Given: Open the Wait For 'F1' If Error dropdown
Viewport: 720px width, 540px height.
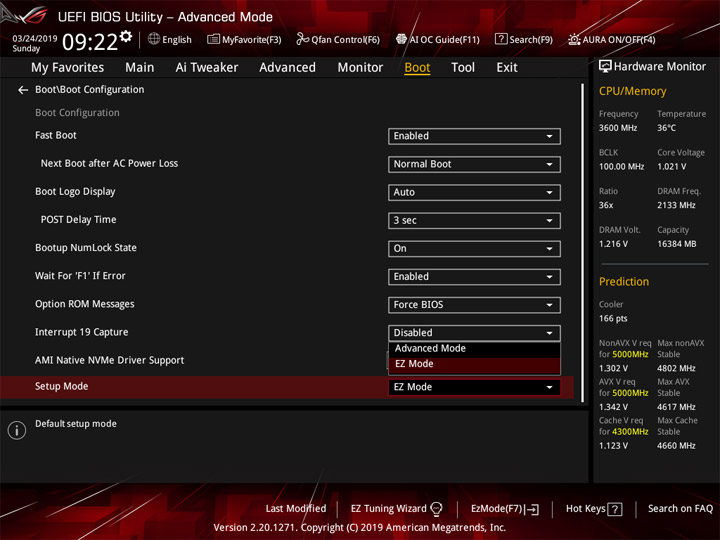Looking at the screenshot, I should coord(474,277).
